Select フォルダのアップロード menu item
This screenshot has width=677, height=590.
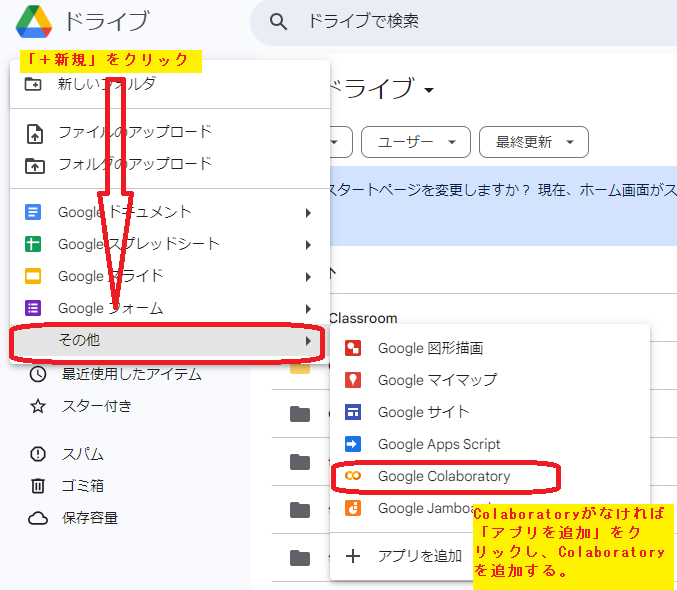pos(134,164)
